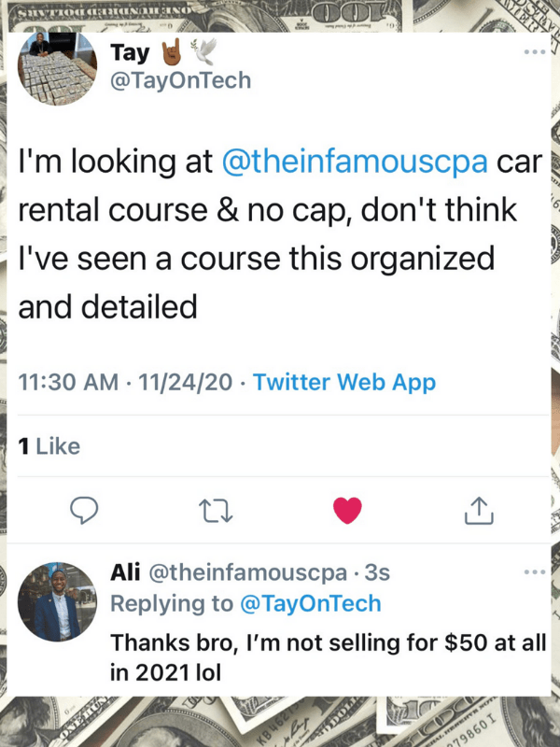560x747 pixels.
Task: Click the 11:30 AM tweet timestamp
Action: pos(69,381)
